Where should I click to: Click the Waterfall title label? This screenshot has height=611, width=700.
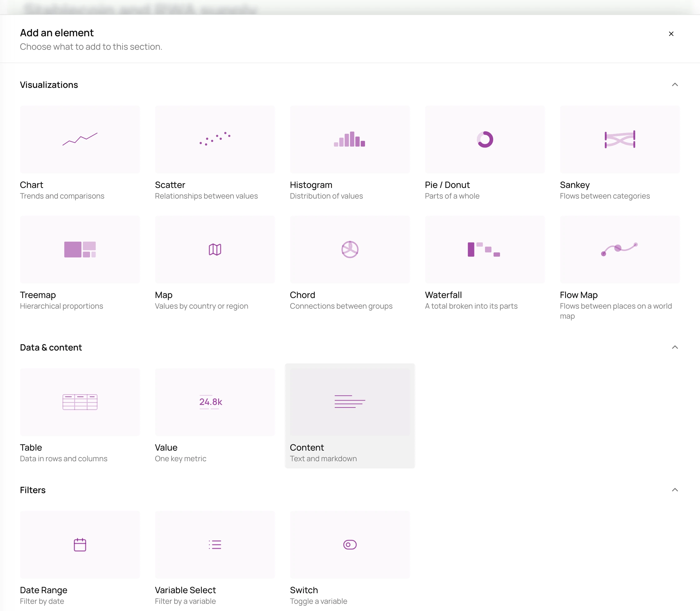coord(443,295)
